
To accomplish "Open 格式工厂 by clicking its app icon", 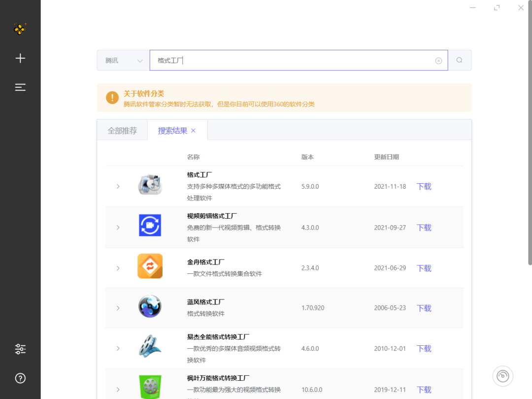I will (x=150, y=186).
